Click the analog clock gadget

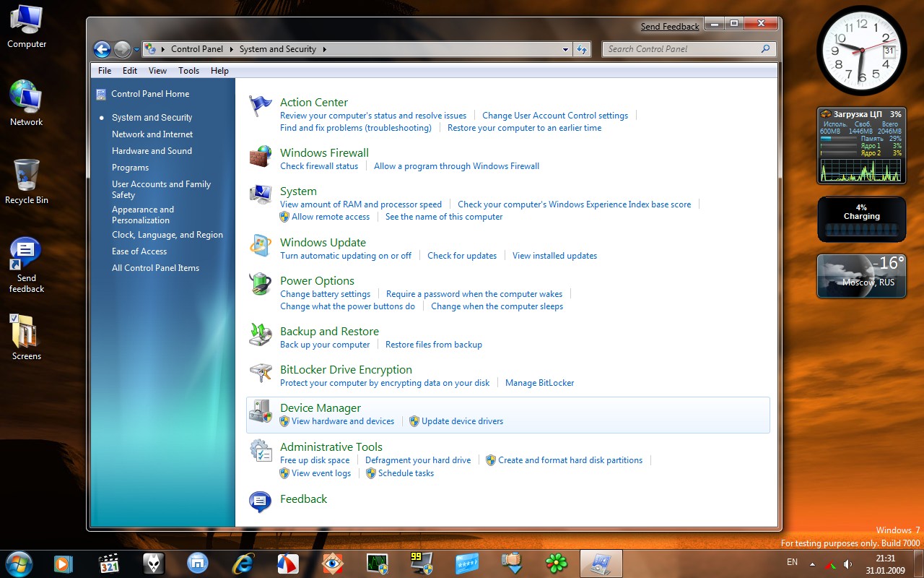click(861, 51)
